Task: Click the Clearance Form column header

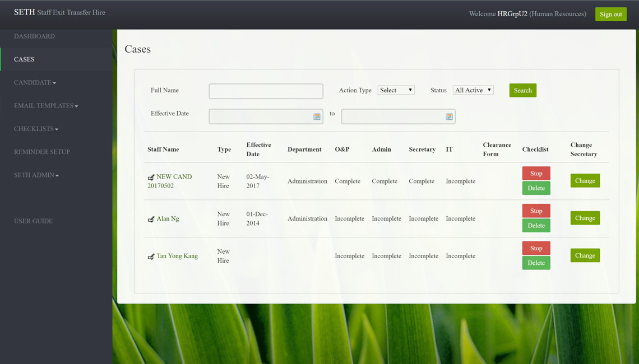Action: point(497,150)
